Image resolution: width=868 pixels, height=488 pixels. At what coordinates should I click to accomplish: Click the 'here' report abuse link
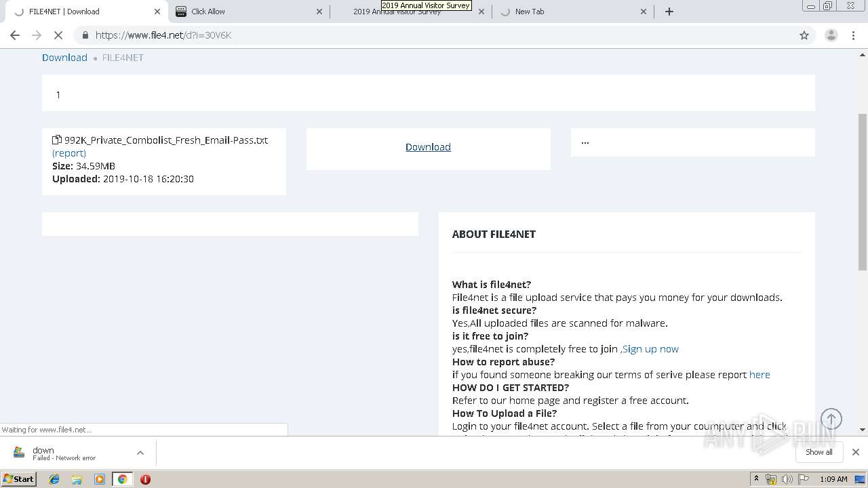click(x=759, y=375)
